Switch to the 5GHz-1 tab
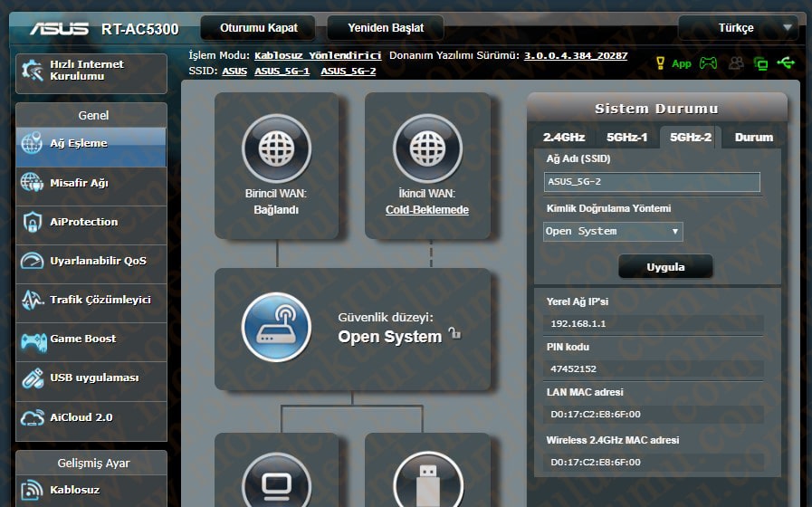 (626, 138)
